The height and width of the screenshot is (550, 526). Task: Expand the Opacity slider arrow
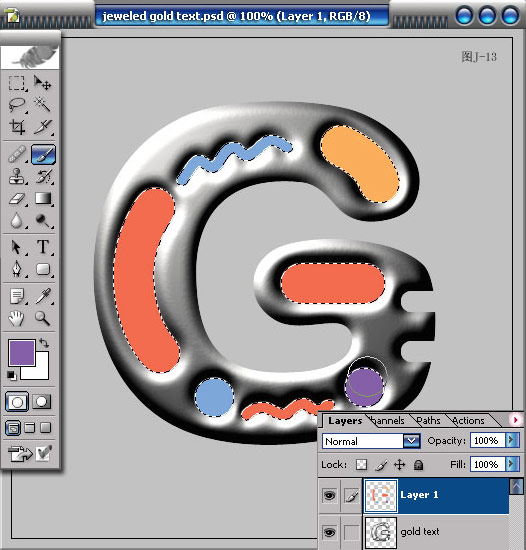coord(512,440)
